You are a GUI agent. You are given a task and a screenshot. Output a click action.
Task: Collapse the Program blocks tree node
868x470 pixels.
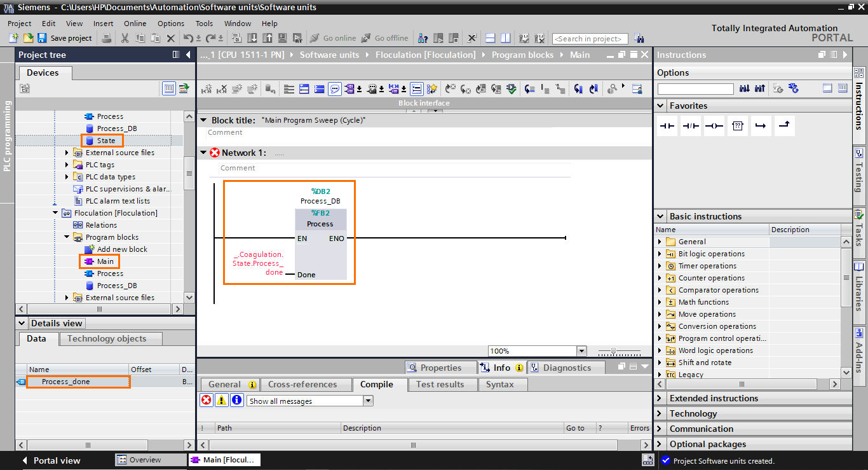68,237
